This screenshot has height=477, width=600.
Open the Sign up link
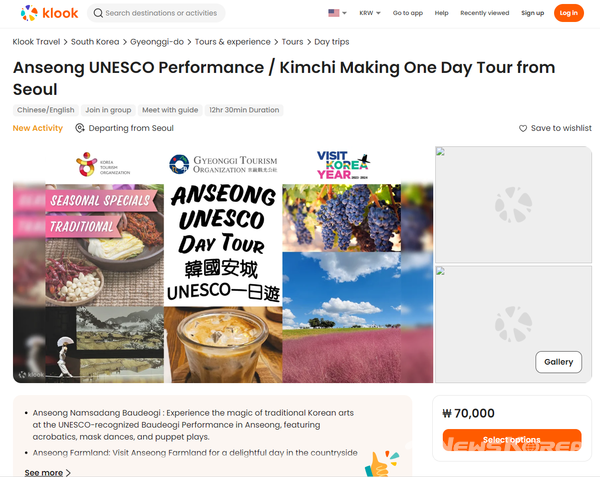532,13
